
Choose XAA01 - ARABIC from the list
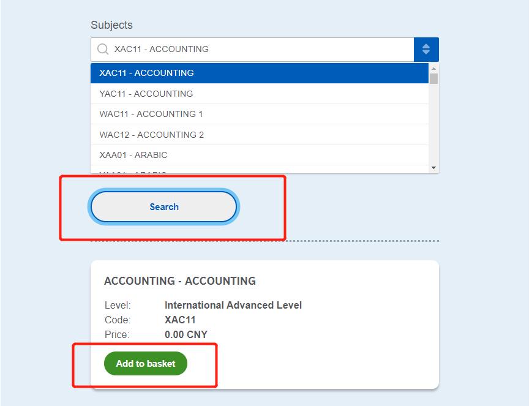point(260,155)
